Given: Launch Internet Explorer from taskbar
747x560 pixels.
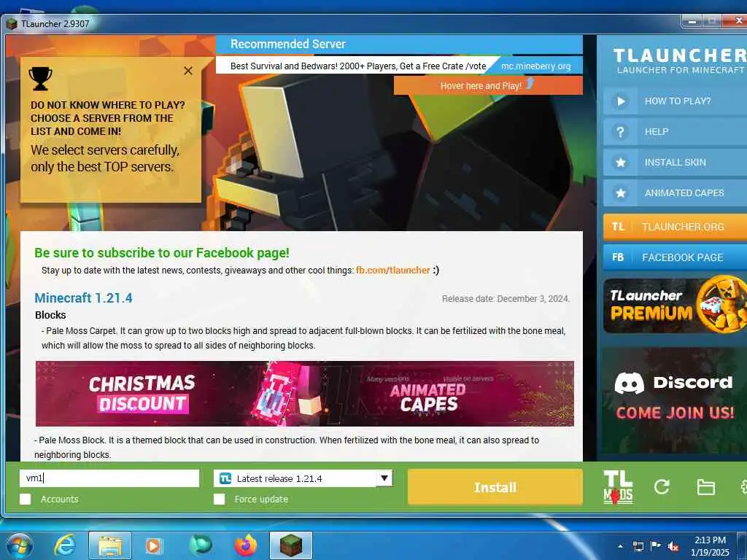Looking at the screenshot, I should (x=64, y=545).
